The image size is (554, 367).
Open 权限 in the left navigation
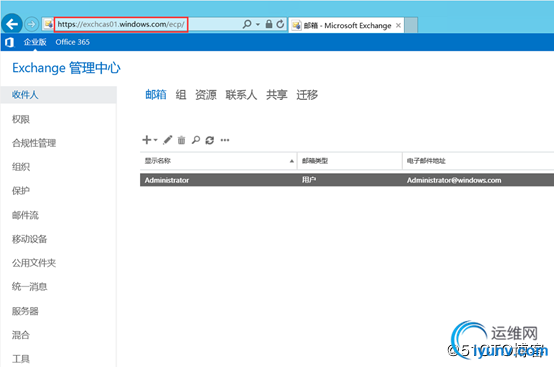(21, 119)
